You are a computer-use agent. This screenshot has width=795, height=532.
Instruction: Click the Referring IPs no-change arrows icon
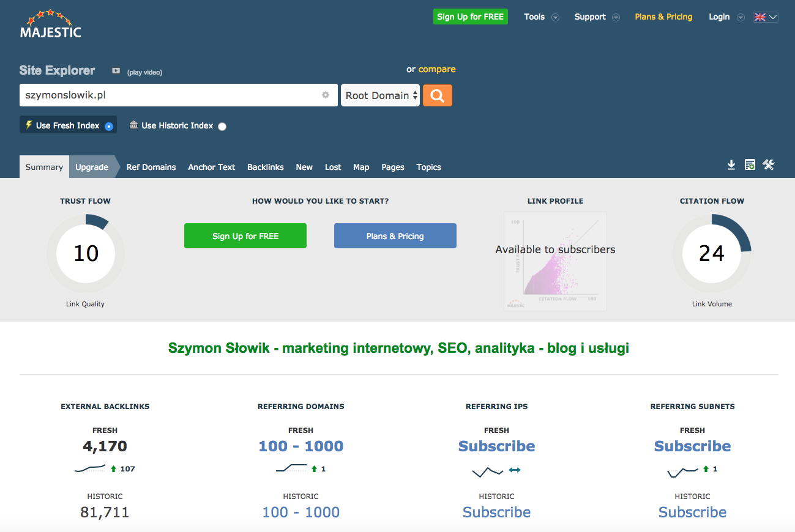(x=515, y=470)
